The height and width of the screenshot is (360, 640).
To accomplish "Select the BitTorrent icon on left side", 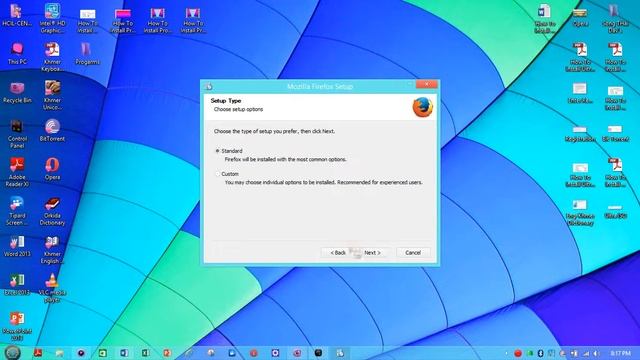I will point(52,131).
